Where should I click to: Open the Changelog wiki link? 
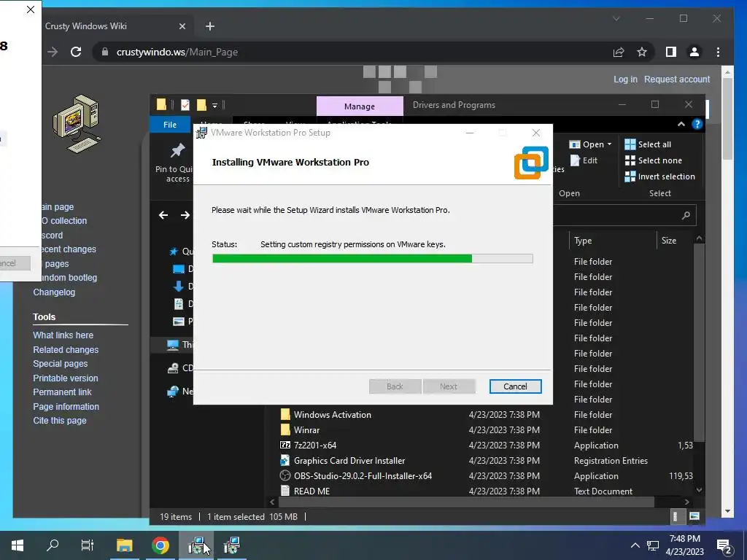pos(54,292)
